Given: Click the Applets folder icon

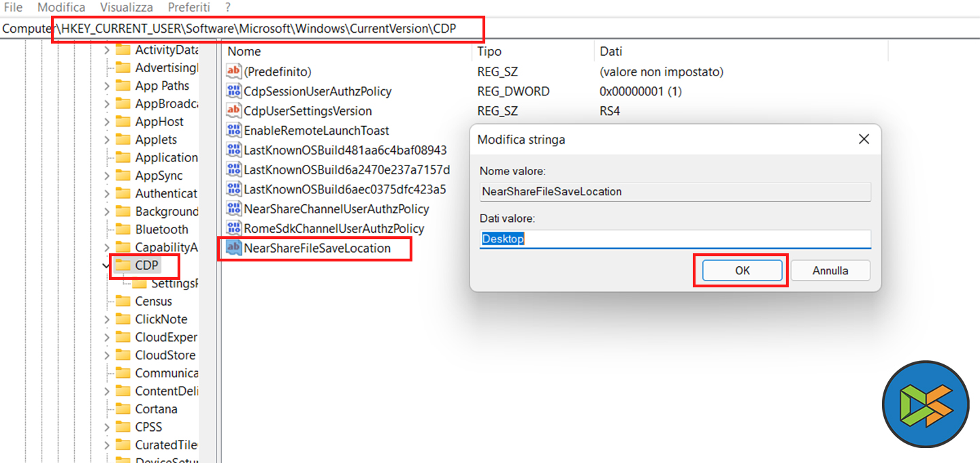Looking at the screenshot, I should pyautogui.click(x=123, y=140).
